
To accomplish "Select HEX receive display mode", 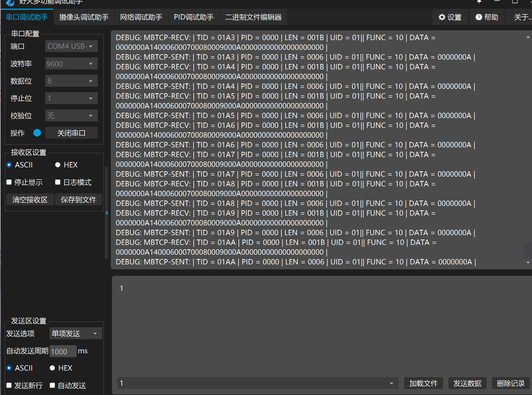I will click(x=58, y=165).
